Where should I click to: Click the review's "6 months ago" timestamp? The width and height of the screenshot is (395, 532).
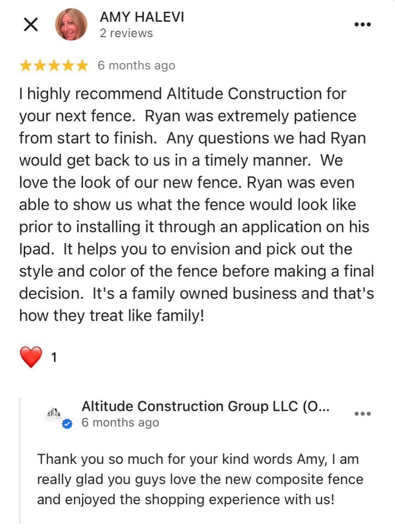click(136, 65)
